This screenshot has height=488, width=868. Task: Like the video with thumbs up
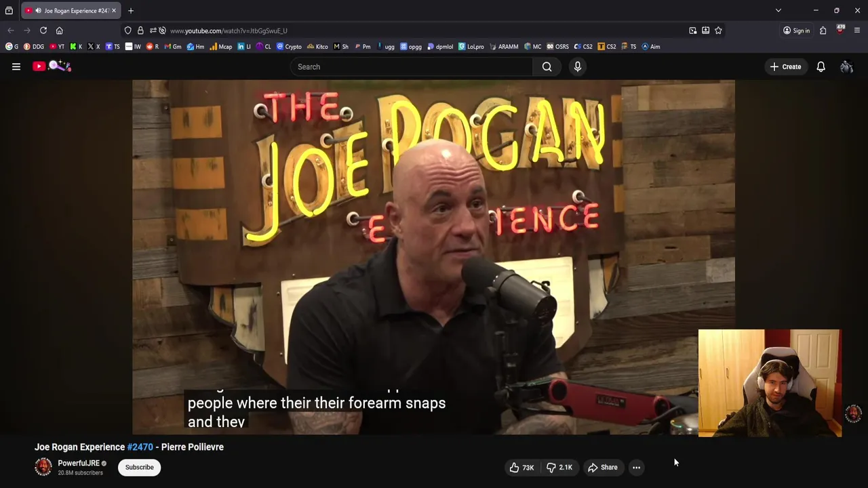pos(521,467)
